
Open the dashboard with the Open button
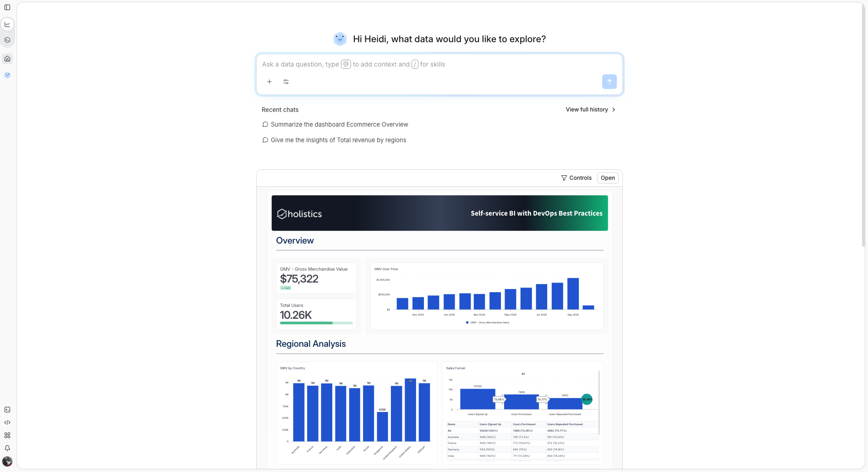[608, 178]
